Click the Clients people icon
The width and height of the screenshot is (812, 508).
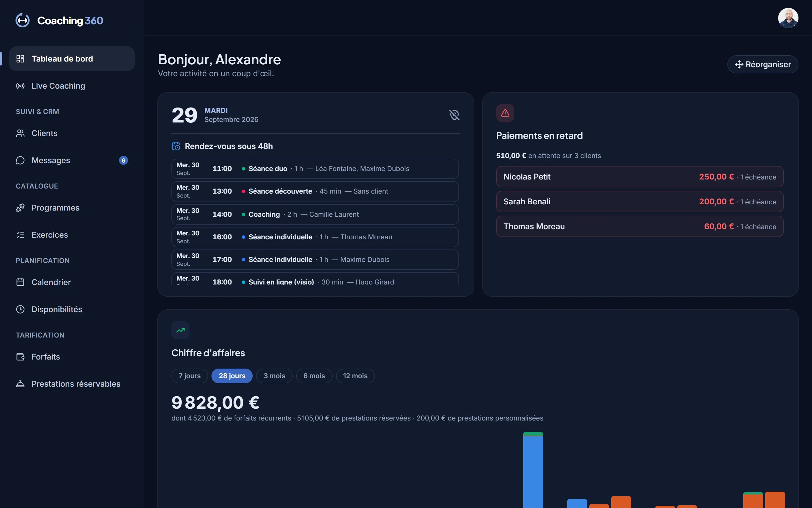pos(20,133)
